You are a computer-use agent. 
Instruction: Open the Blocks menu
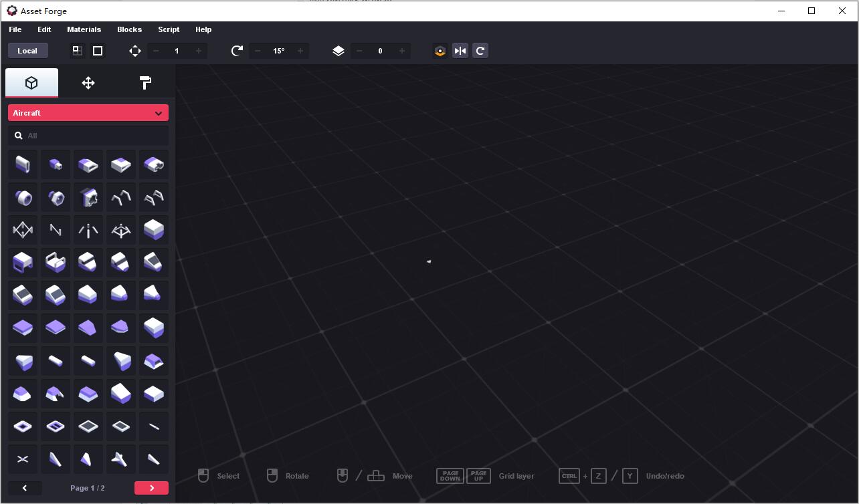pyautogui.click(x=128, y=29)
